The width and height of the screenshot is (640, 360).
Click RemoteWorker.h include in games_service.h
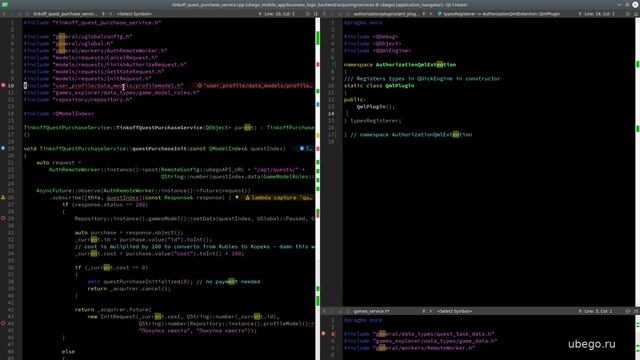(x=410, y=348)
